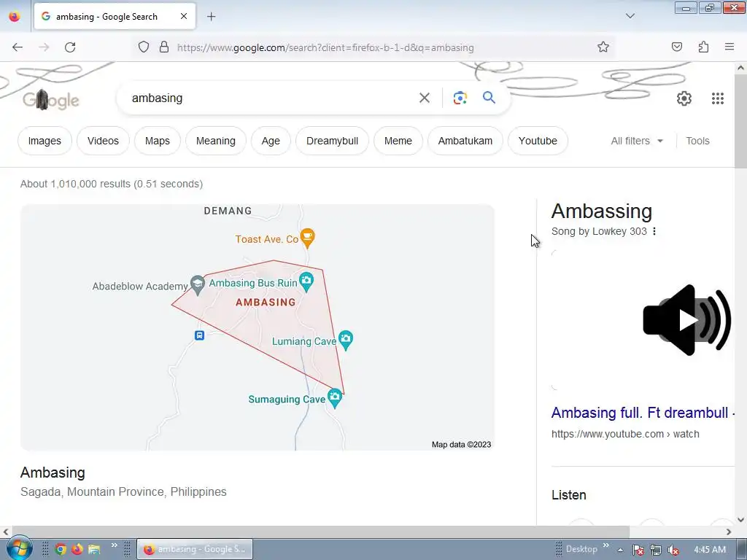Clear the search box with X
The height and width of the screenshot is (560, 747).
pyautogui.click(x=425, y=98)
